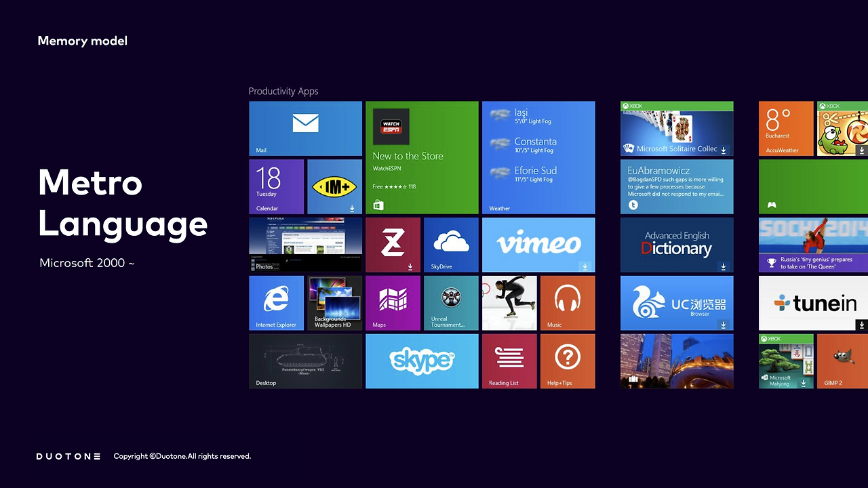Open the Weather tile
868x488 pixels.
538,158
